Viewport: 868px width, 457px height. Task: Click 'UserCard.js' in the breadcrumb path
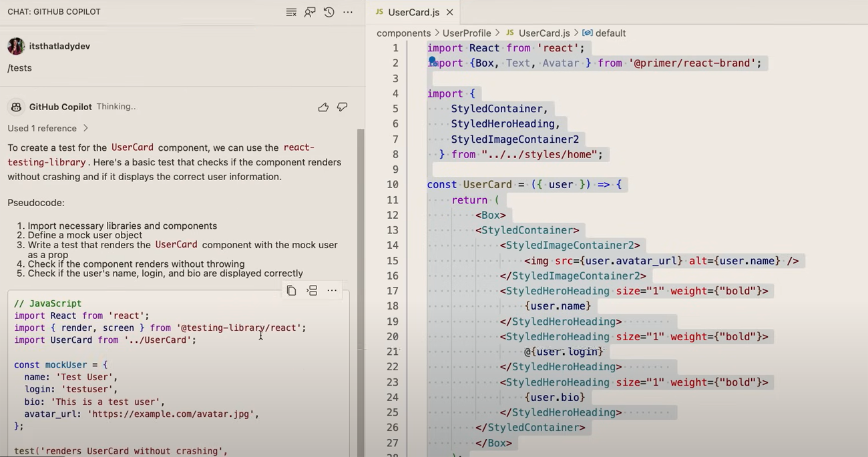coord(544,33)
